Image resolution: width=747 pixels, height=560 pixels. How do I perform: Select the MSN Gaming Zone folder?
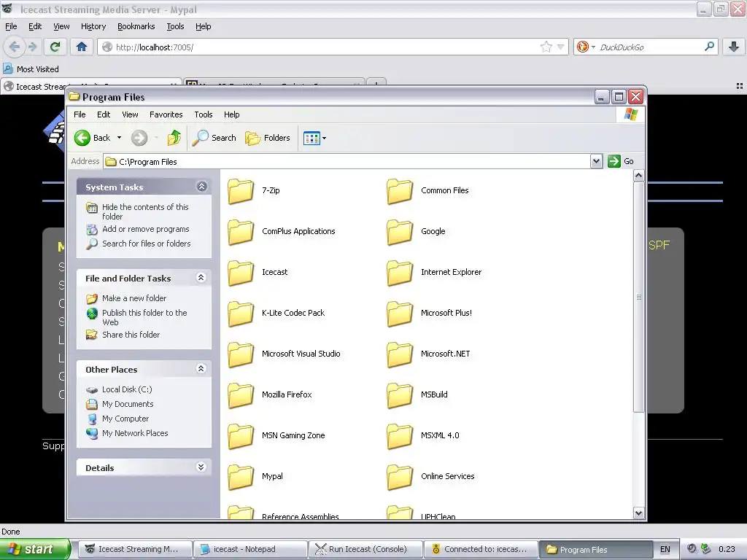point(276,436)
